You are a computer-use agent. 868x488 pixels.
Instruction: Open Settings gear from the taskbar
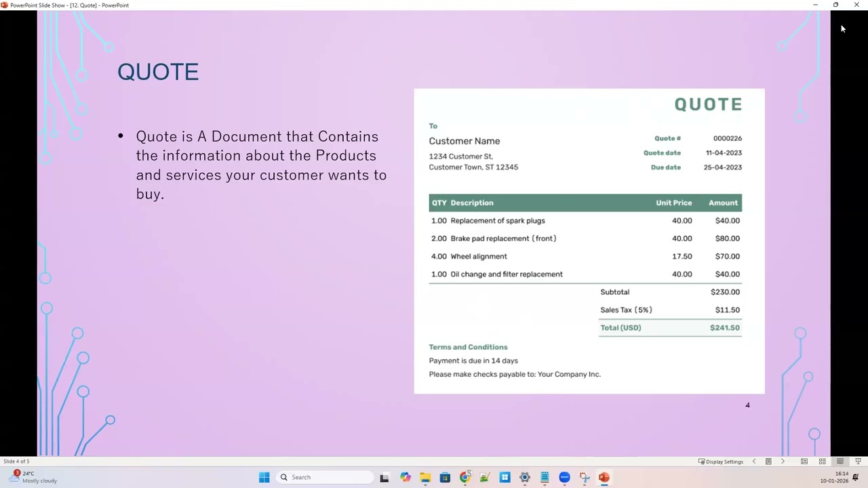[524, 477]
